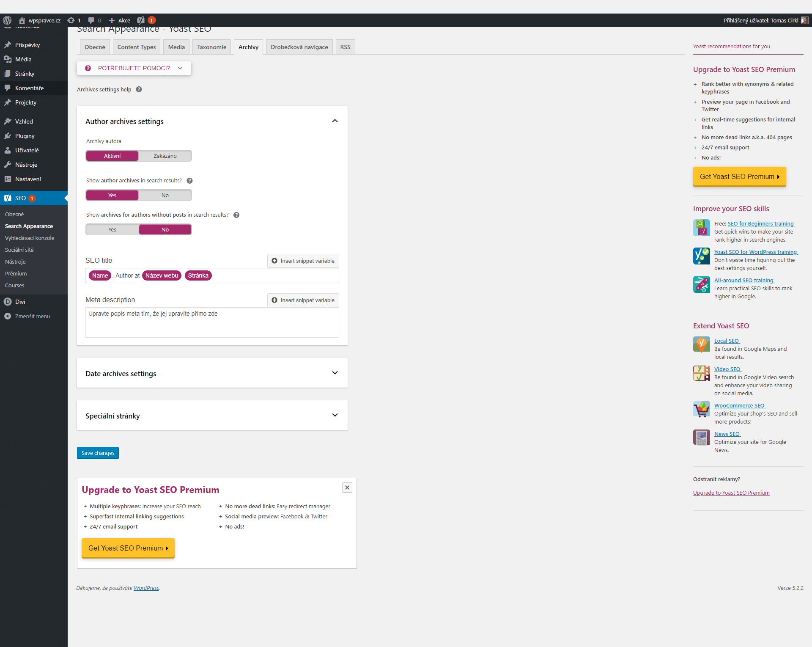Open the Yoast icon in the admin bar
The width and height of the screenshot is (812, 647).
click(x=141, y=20)
